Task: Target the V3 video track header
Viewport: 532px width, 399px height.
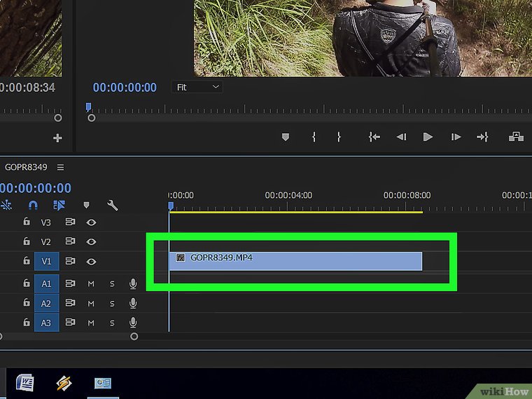Action: point(46,223)
